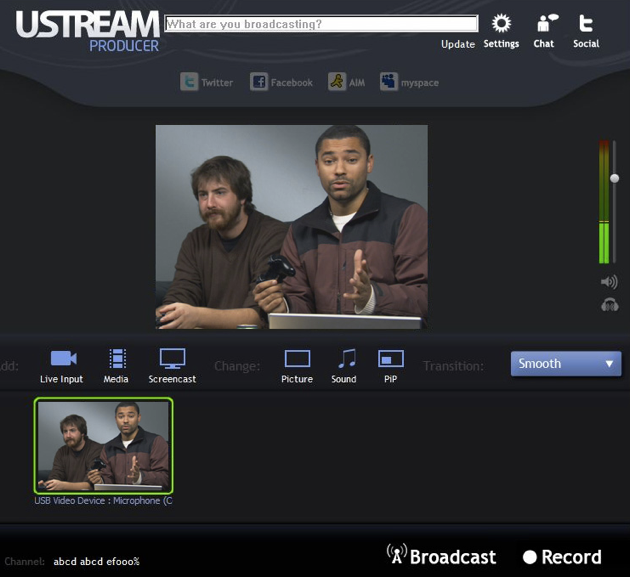The image size is (630, 577).
Task: Click the volume slider knob
Action: click(x=614, y=178)
